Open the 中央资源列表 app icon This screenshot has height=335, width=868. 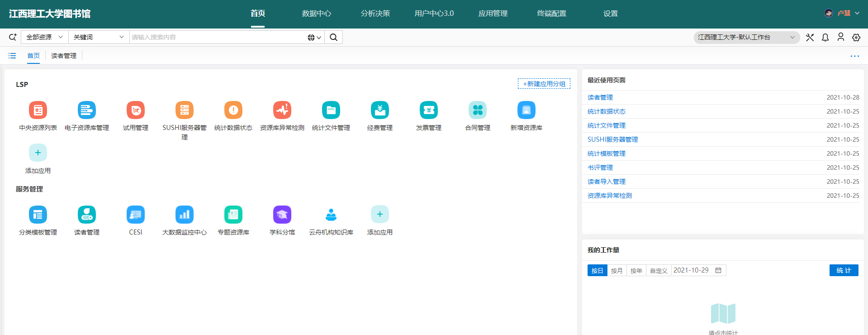38,110
